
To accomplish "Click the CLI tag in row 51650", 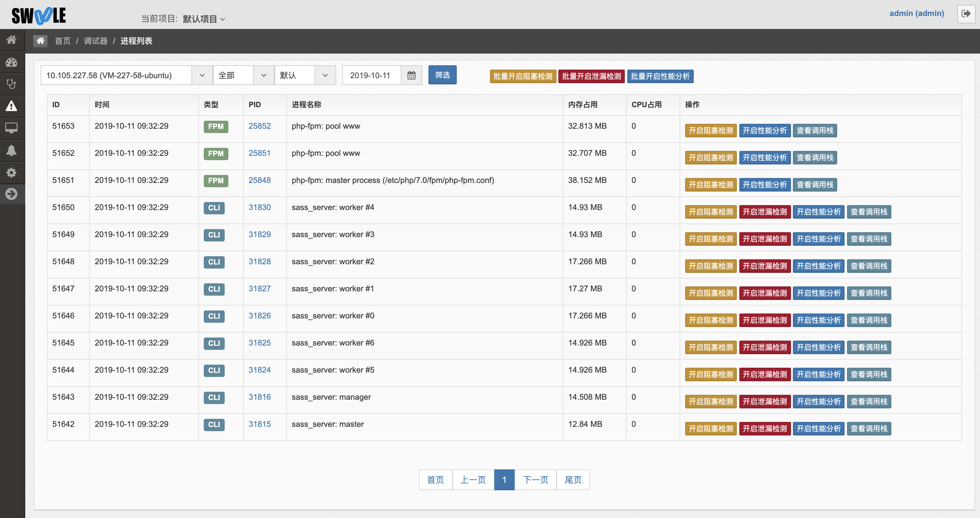I will tap(214, 208).
